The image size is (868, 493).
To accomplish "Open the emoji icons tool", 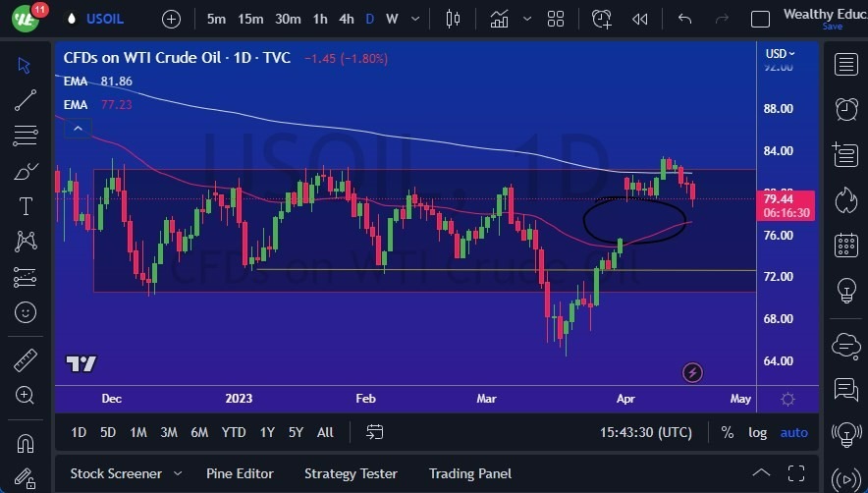I will coord(26,312).
